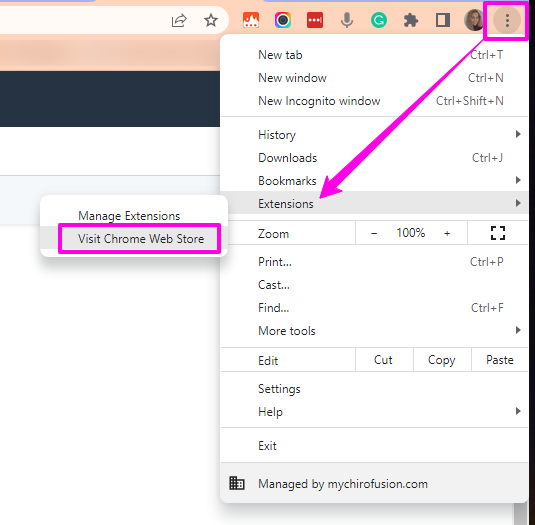This screenshot has height=525, width=535.
Task: Expand the Help submenu
Action: 374,412
